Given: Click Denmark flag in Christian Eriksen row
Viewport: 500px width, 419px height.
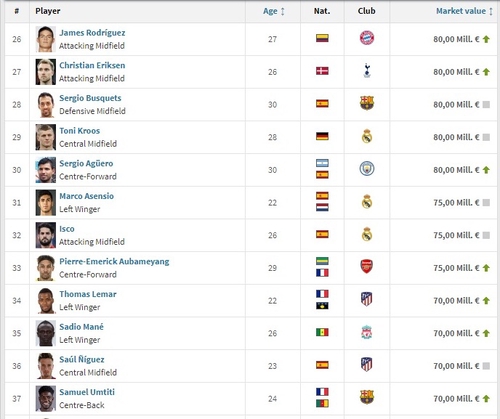Looking at the screenshot, I should point(322,71).
